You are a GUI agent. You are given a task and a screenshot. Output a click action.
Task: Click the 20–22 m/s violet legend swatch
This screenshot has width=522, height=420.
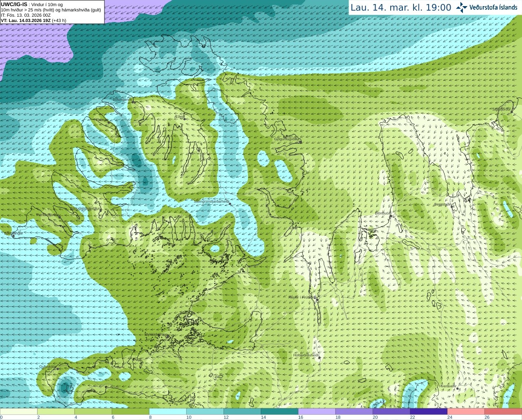(391, 411)
